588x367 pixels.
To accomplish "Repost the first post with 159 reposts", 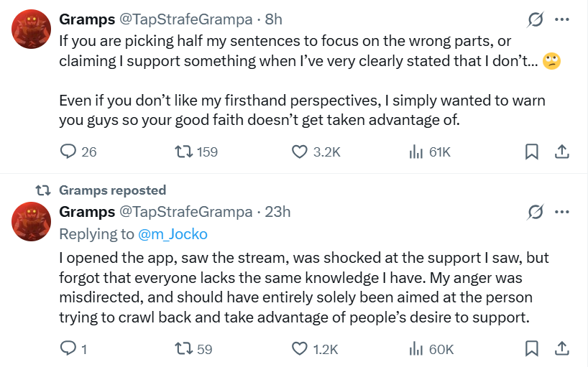I will 184,152.
